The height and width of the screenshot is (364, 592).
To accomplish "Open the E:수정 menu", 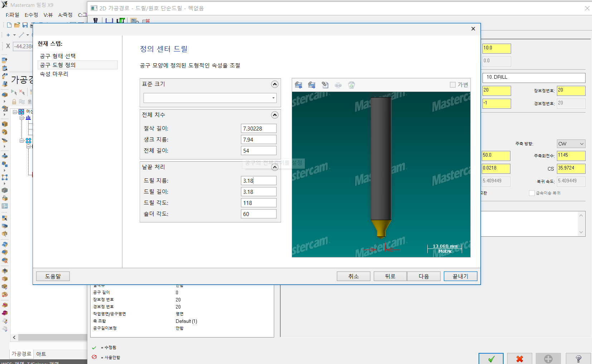I will (31, 15).
